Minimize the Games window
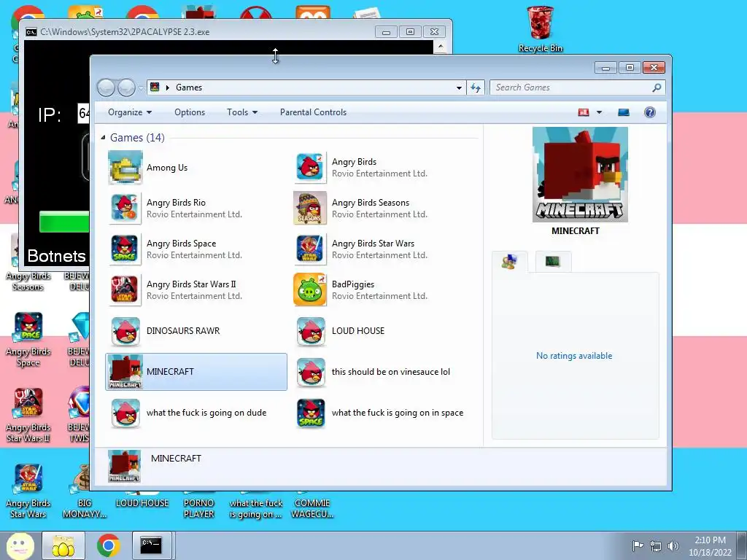Viewport: 747px width, 560px height. (x=606, y=68)
